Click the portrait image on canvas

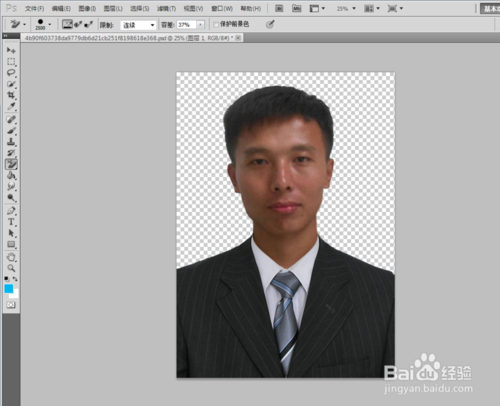[x=285, y=225]
